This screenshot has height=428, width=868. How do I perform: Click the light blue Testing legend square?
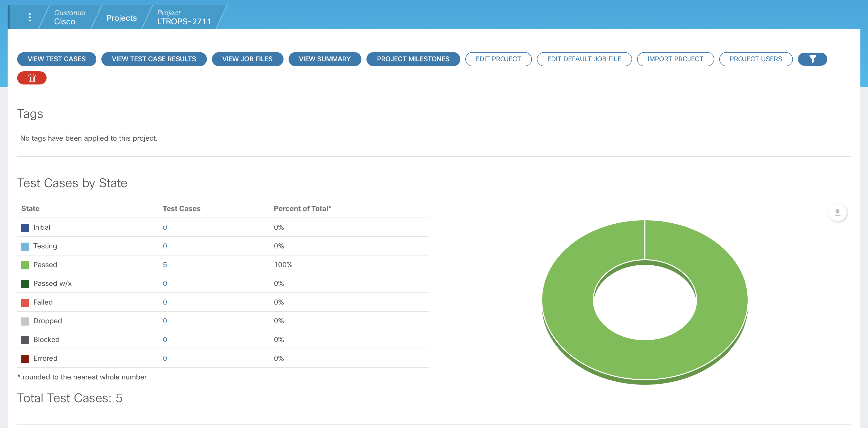tap(25, 246)
